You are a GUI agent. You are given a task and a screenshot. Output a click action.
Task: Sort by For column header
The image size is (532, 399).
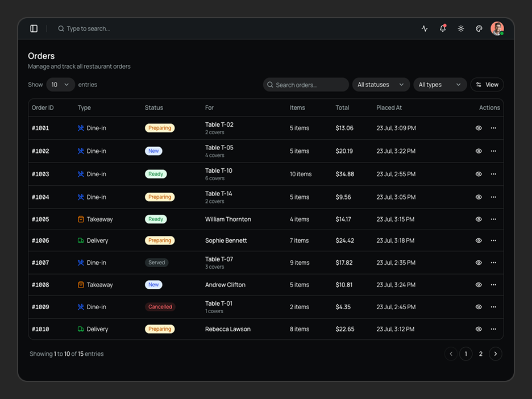point(209,107)
